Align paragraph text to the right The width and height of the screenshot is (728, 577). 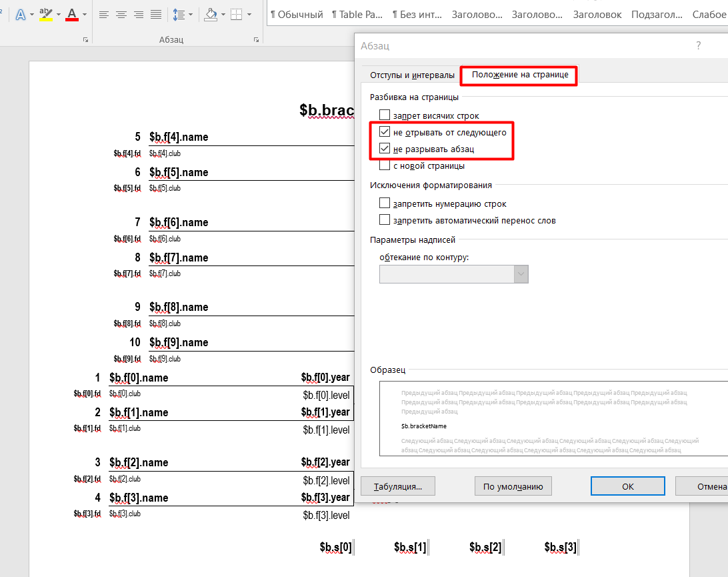[139, 15]
